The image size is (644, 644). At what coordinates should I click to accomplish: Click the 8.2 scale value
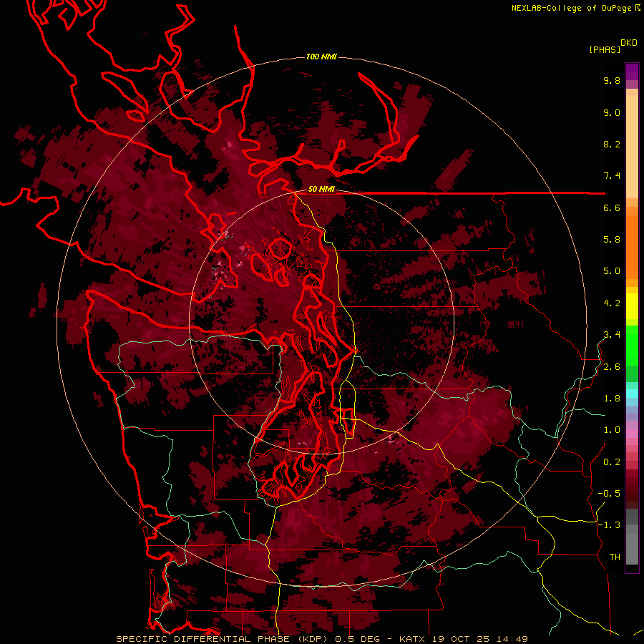[x=612, y=145]
